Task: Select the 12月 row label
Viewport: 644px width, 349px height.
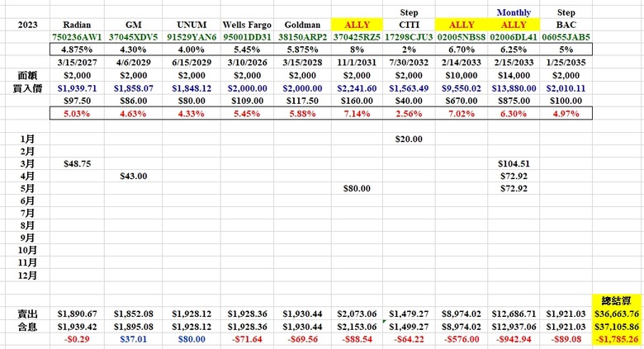Action: [x=27, y=276]
